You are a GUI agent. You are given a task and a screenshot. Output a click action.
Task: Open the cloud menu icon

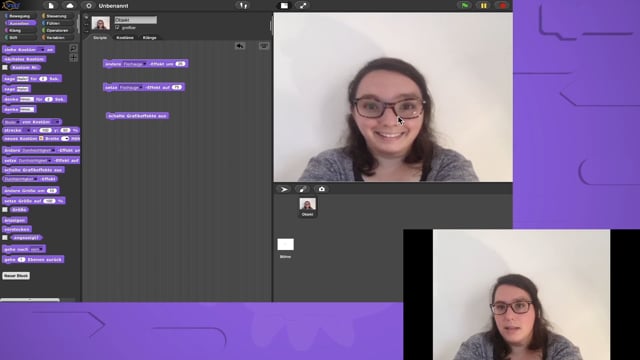tap(70, 5)
